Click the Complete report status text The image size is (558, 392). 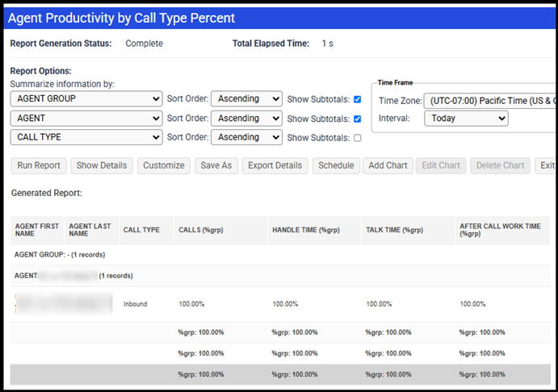pyautogui.click(x=144, y=44)
